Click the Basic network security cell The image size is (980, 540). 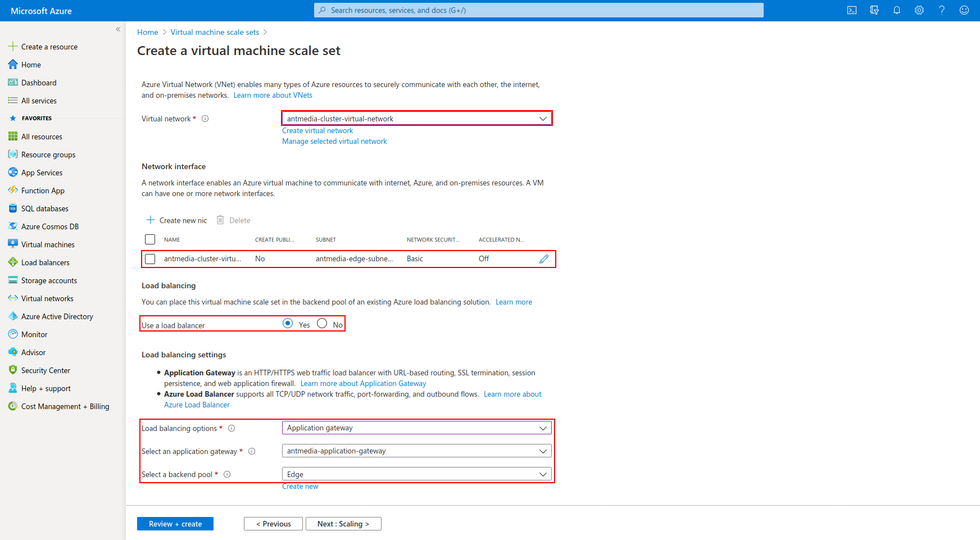click(415, 259)
